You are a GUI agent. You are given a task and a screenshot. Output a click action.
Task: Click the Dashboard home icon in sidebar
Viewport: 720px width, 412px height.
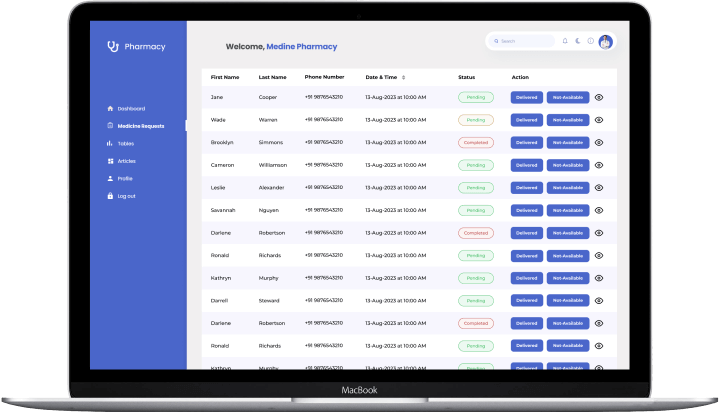[x=109, y=108]
